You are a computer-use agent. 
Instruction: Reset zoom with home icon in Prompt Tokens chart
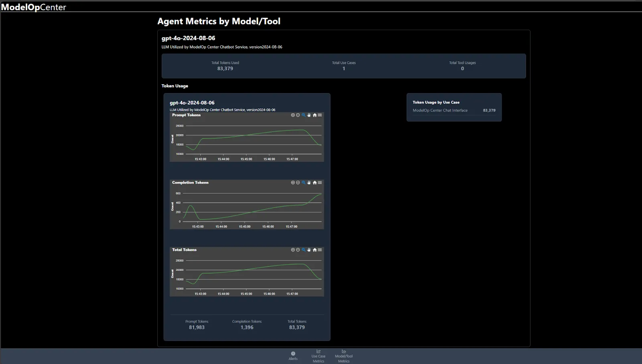pyautogui.click(x=315, y=115)
